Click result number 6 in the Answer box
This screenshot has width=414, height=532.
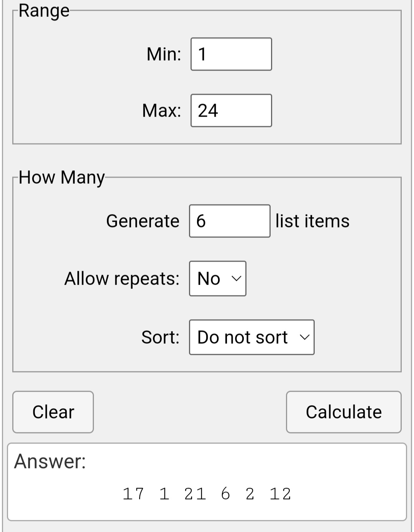click(225, 494)
